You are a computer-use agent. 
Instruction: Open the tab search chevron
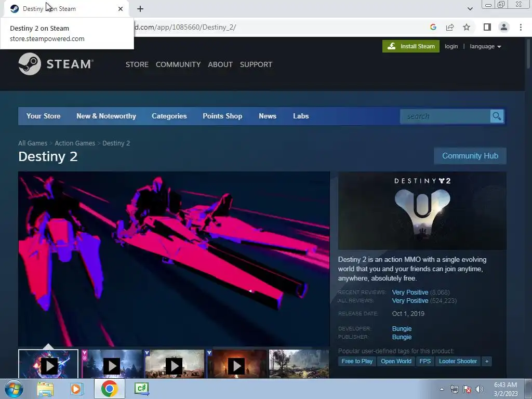pyautogui.click(x=470, y=9)
